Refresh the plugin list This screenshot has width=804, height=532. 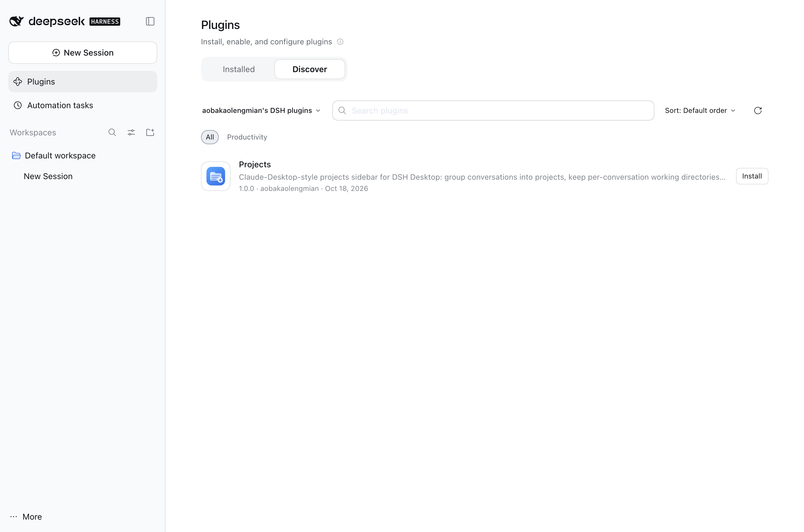point(758,111)
